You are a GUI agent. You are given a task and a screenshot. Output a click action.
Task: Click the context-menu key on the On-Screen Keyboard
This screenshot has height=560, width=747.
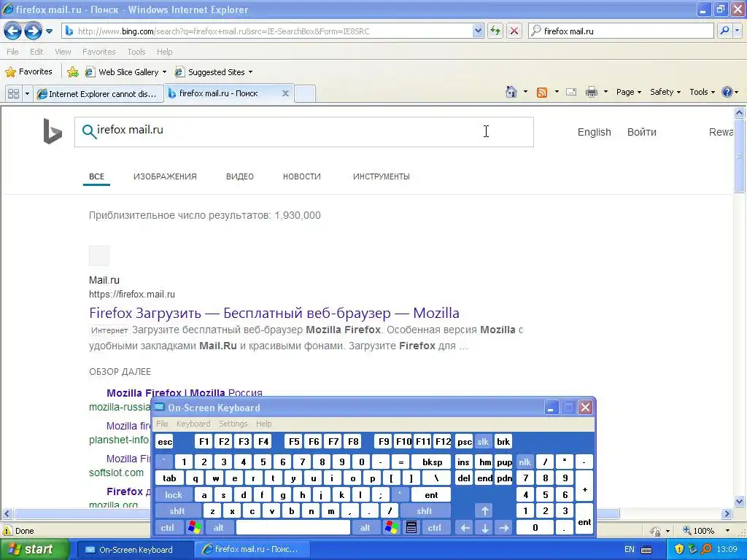pyautogui.click(x=411, y=528)
